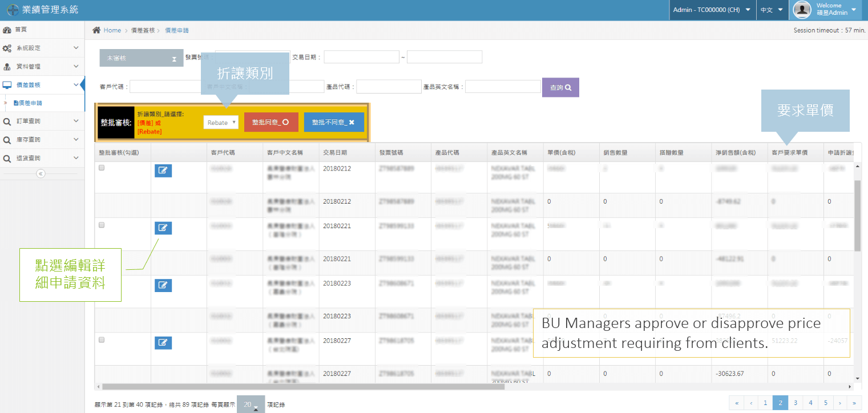Viewport: 868px width, 413px height.
Task: Open the 中文 language dropdown
Action: click(771, 10)
